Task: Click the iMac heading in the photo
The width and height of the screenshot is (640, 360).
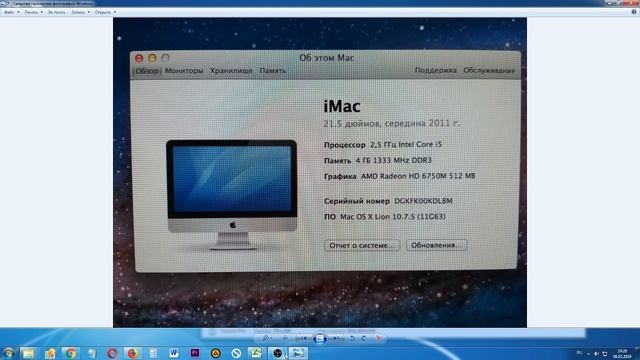Action: [342, 107]
